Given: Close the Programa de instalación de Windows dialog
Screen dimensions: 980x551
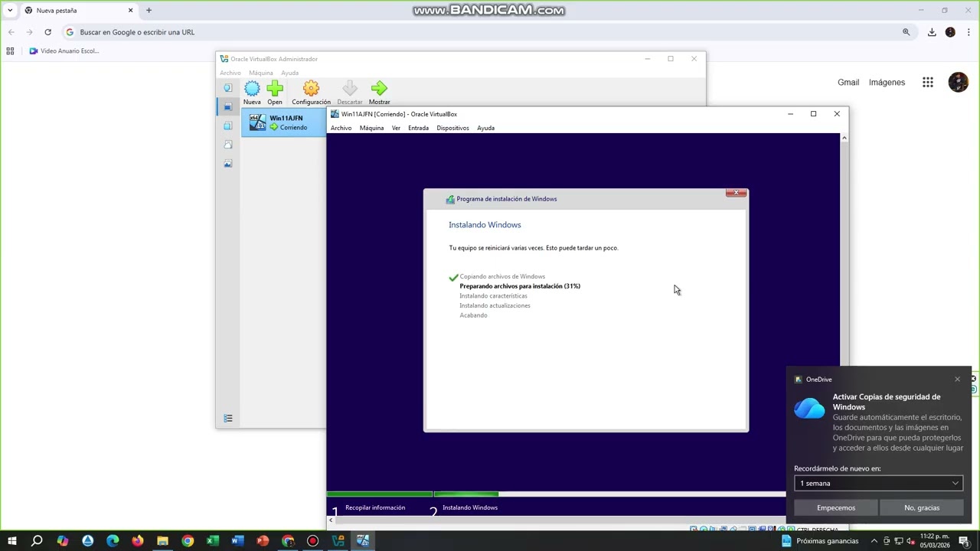Looking at the screenshot, I should click(736, 193).
